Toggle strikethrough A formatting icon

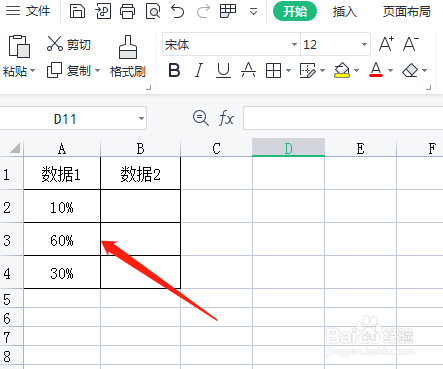pyautogui.click(x=248, y=70)
